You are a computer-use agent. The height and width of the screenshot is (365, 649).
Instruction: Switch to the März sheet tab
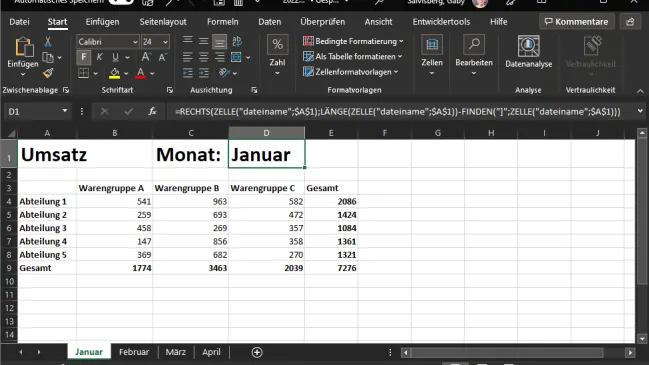(x=175, y=352)
